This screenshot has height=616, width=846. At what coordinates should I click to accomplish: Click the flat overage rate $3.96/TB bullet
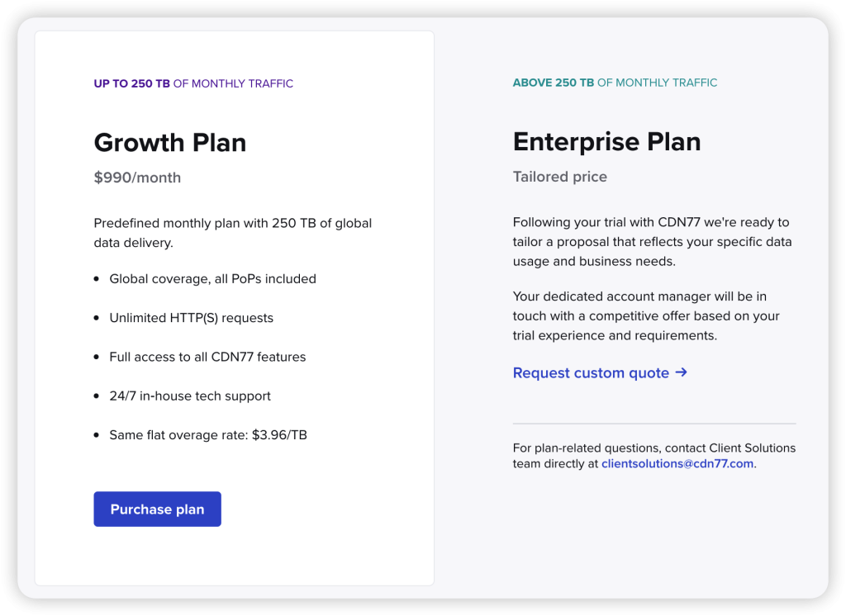pos(208,435)
